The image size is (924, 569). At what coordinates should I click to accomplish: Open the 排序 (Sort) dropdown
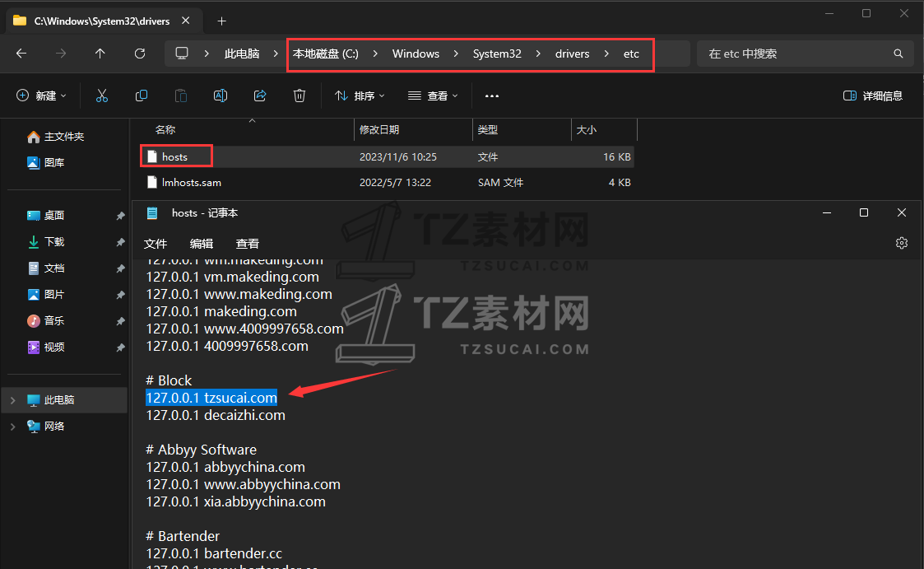click(360, 96)
